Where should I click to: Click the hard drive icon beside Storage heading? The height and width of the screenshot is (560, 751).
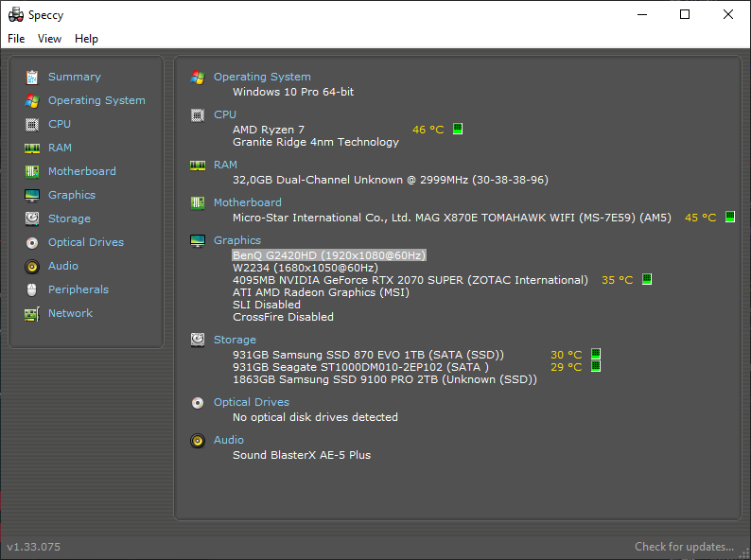tap(198, 341)
